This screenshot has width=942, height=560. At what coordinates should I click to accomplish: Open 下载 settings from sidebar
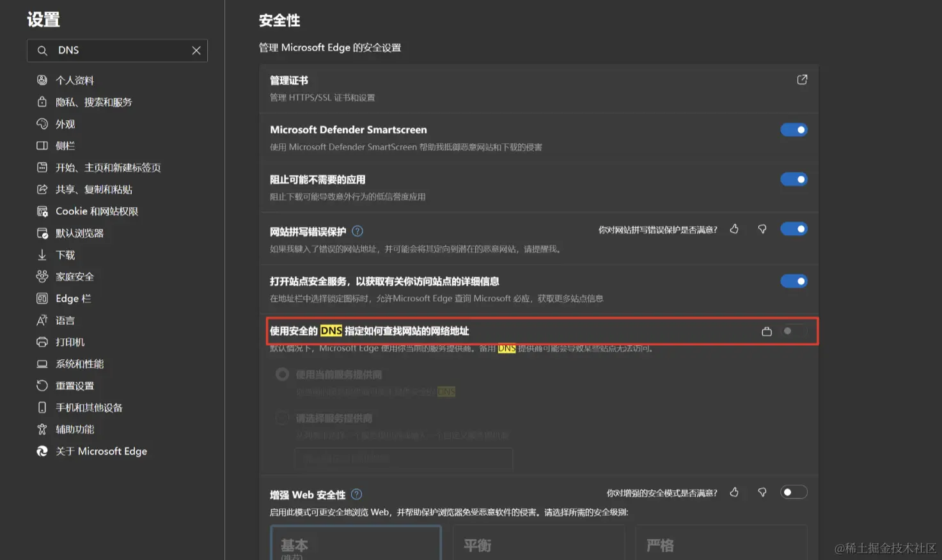(65, 254)
